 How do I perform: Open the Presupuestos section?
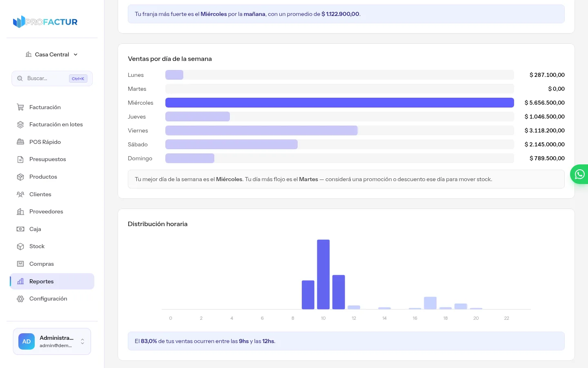click(52, 159)
